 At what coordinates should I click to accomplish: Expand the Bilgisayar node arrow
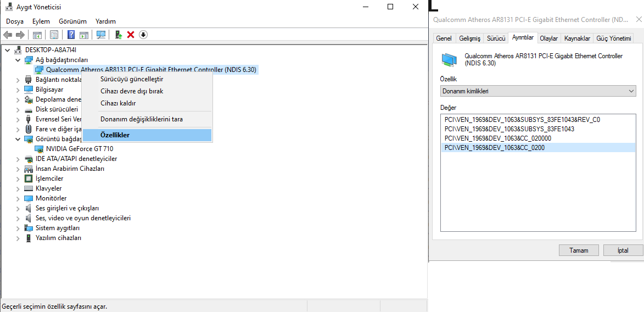18,90
